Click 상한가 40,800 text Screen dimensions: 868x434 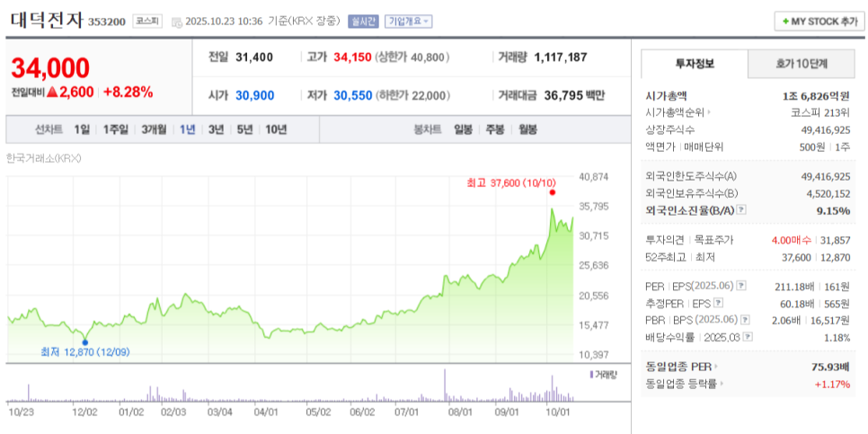[412, 57]
